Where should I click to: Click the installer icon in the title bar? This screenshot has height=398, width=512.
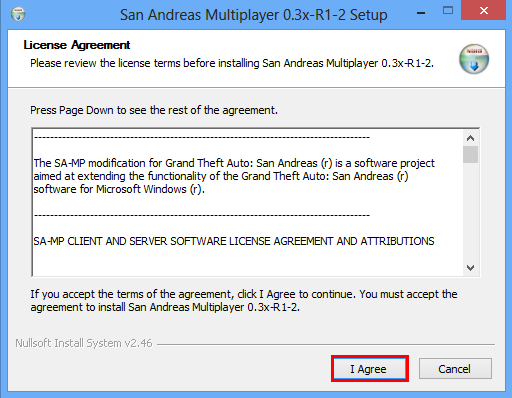point(18,14)
